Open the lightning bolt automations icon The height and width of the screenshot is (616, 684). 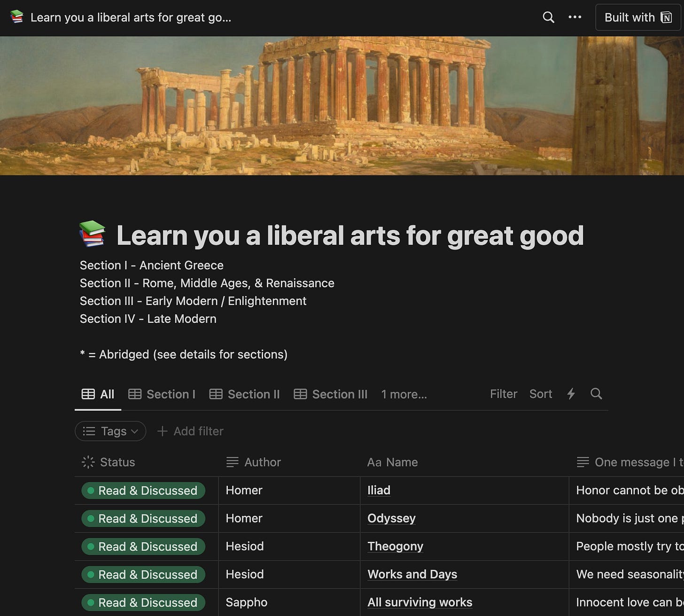coord(571,394)
